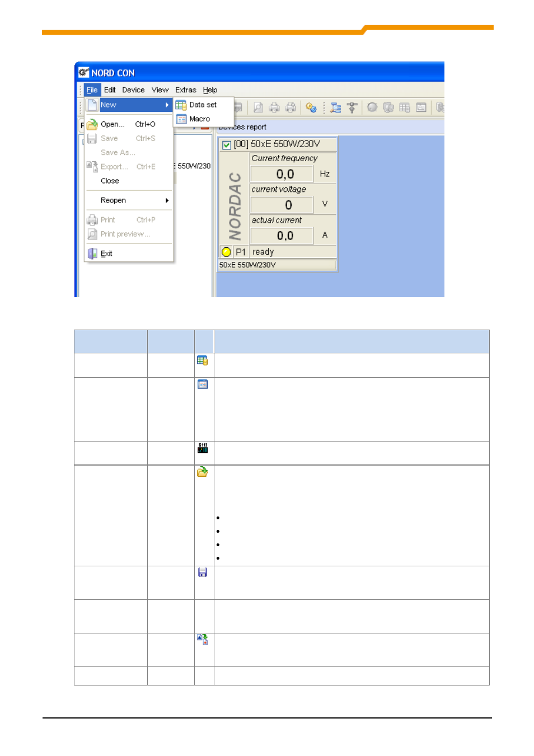
Task: Click the actual current value field
Action: [x=282, y=236]
